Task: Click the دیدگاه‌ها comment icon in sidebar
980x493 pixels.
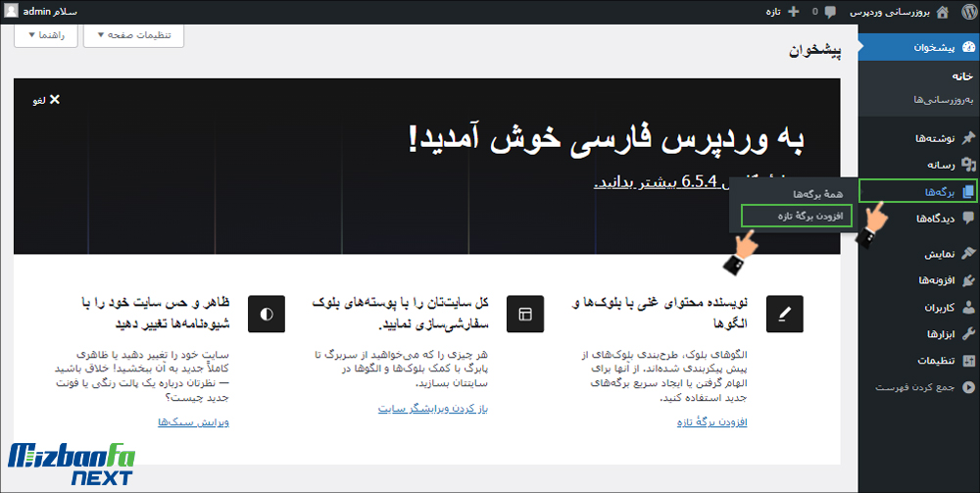Action: coord(968,218)
